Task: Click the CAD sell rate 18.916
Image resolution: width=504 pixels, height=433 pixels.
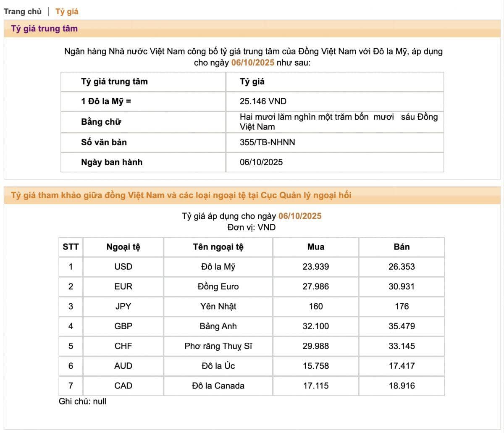Action: (x=402, y=386)
